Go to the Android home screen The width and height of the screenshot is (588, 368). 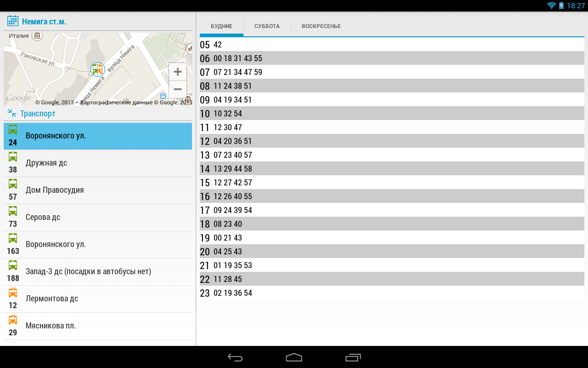pos(294,357)
